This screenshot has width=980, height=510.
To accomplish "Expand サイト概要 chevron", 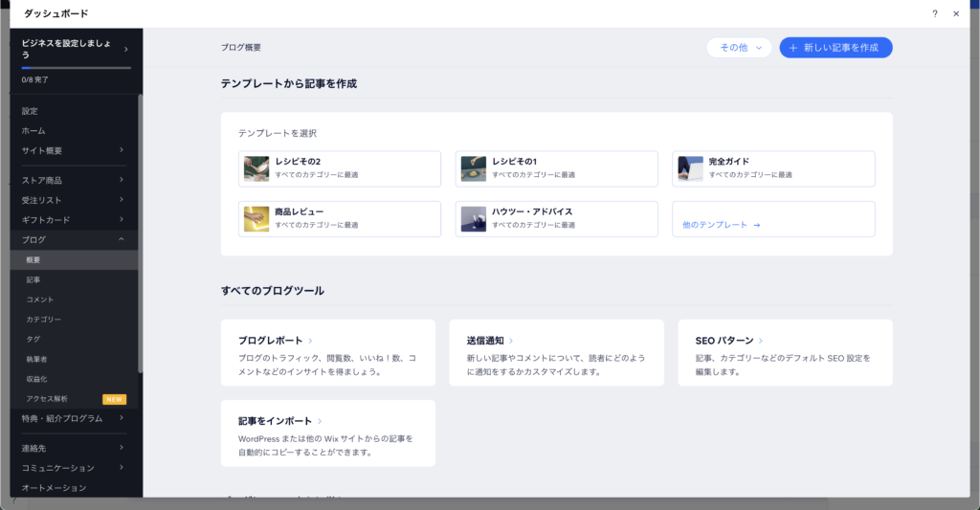I will click(122, 150).
